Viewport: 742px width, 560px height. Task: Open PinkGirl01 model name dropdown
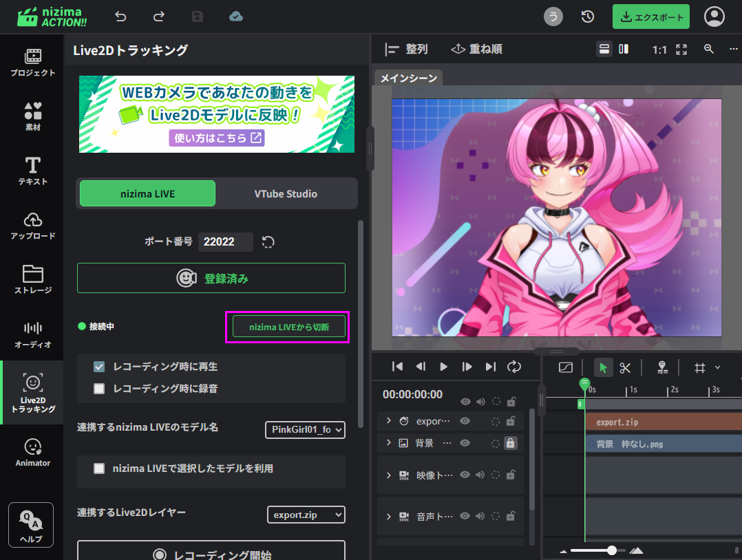click(x=305, y=430)
